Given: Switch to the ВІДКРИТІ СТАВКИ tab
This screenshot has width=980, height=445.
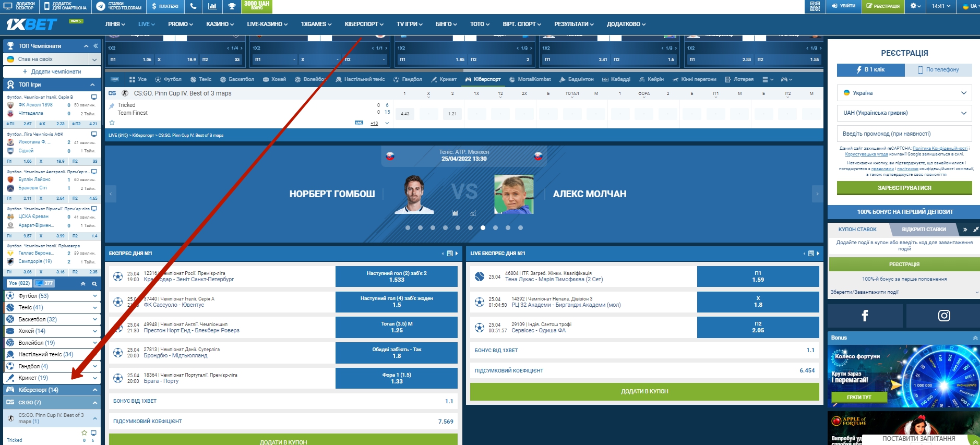Looking at the screenshot, I should point(924,229).
